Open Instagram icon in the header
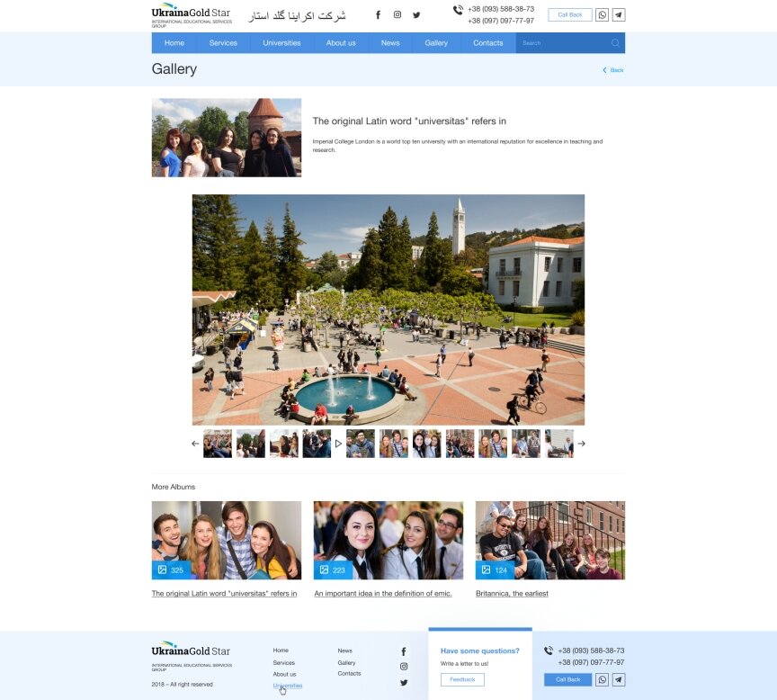This screenshot has height=700, width=777. [397, 15]
